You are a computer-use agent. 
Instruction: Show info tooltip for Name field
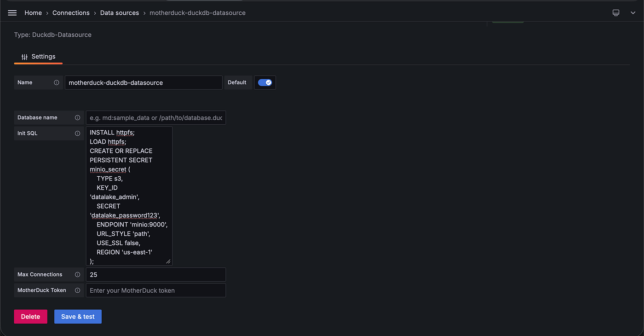(x=57, y=82)
